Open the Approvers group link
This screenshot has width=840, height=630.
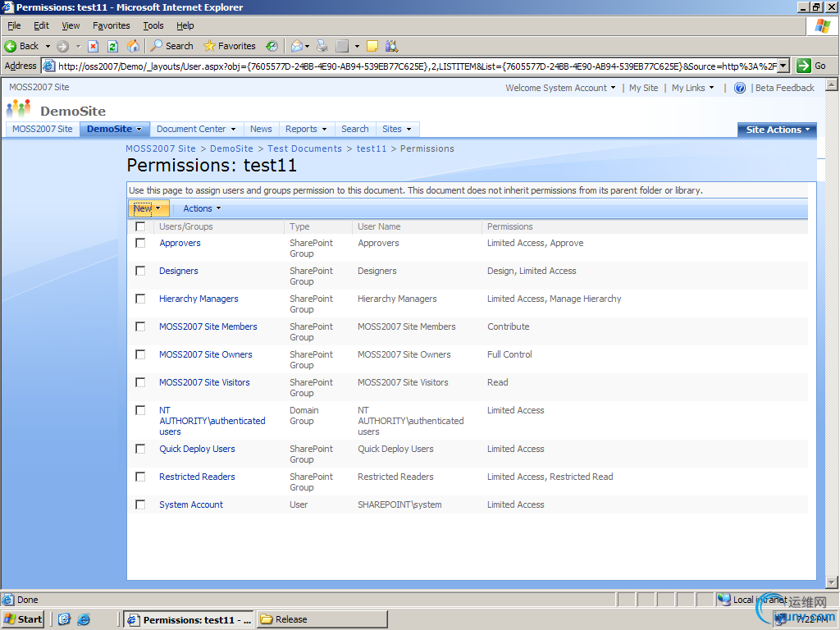(x=180, y=243)
